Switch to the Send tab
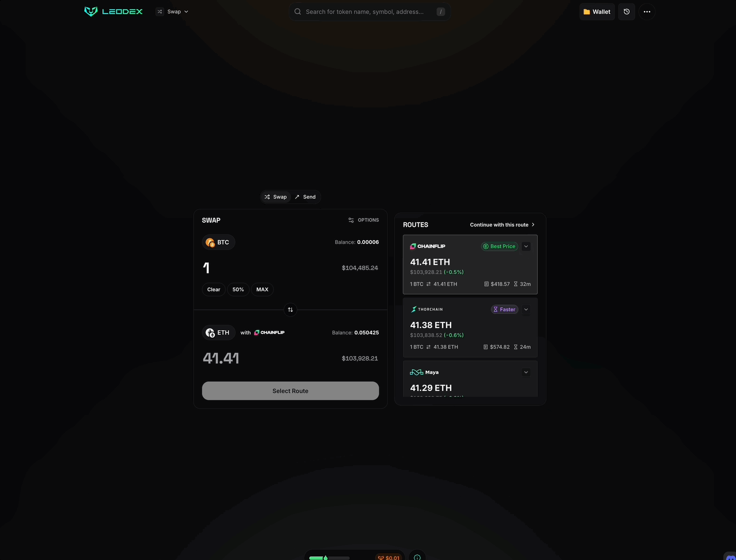 coord(305,197)
